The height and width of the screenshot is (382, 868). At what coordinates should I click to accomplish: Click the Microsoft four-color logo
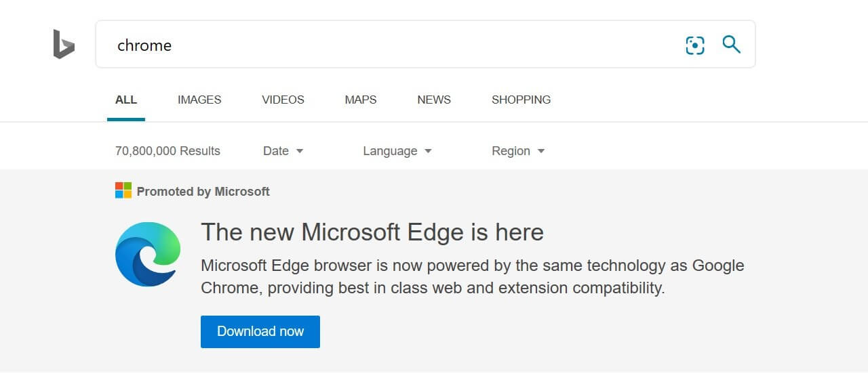point(123,190)
